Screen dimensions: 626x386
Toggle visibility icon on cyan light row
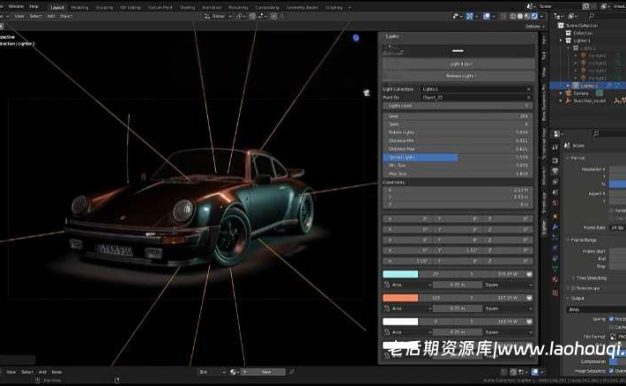[529, 274]
